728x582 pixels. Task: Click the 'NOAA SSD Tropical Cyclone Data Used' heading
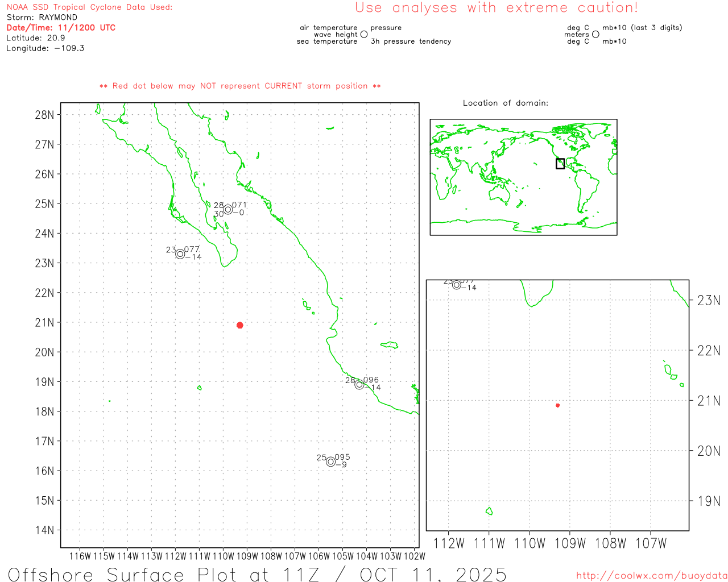89,7
